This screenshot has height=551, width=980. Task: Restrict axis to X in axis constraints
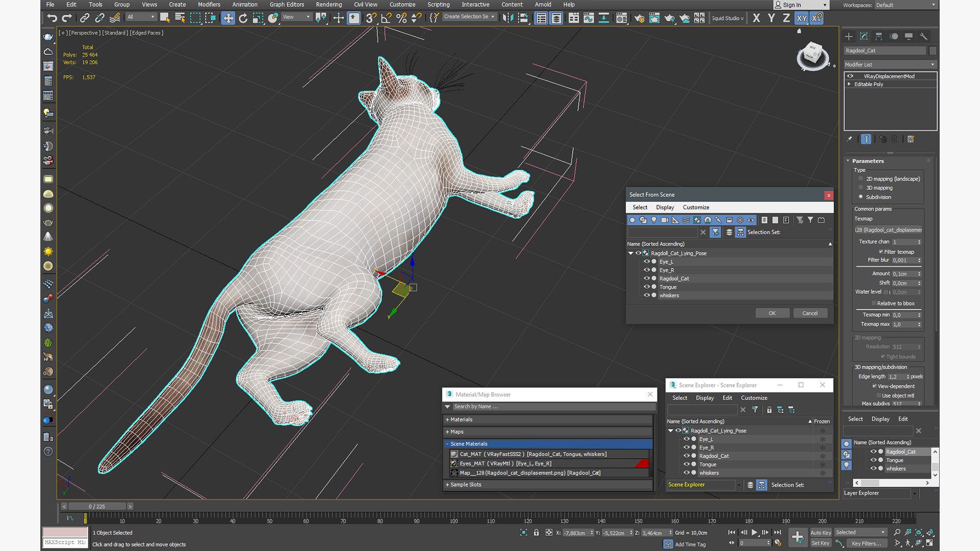pyautogui.click(x=756, y=18)
